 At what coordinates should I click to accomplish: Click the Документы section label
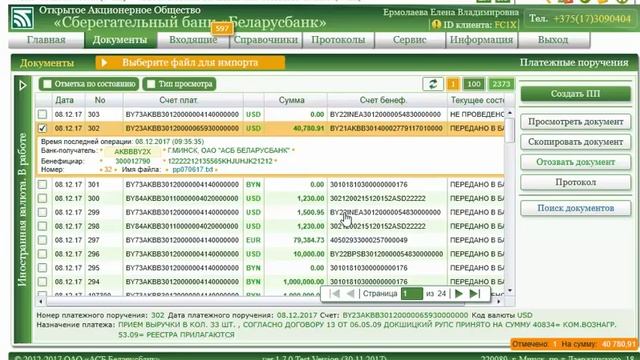pyautogui.click(x=47, y=63)
